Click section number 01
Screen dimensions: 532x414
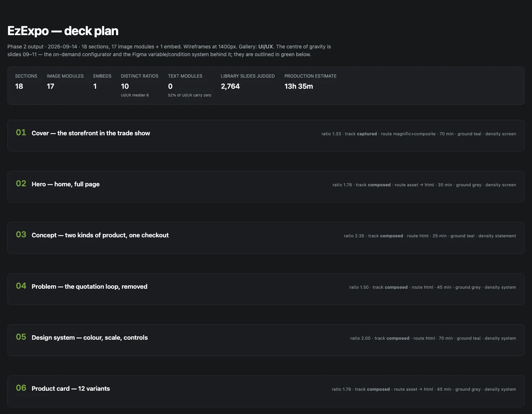pos(21,133)
